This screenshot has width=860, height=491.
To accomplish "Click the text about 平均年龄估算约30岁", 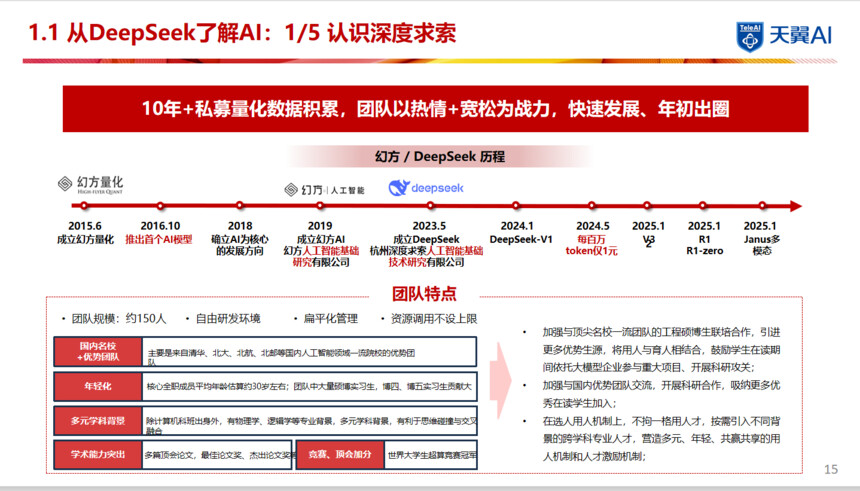I will coord(309,386).
